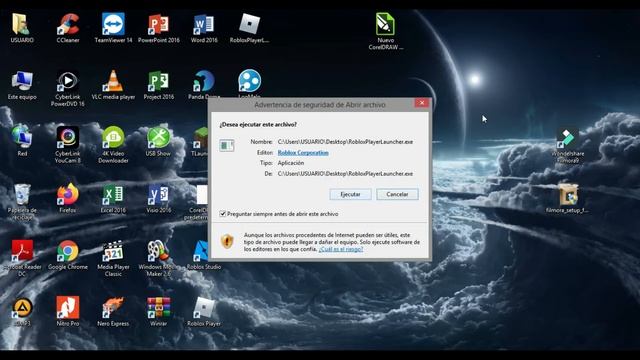The height and width of the screenshot is (360, 640).
Task: Click the yellow security shield icon
Action: [227, 241]
